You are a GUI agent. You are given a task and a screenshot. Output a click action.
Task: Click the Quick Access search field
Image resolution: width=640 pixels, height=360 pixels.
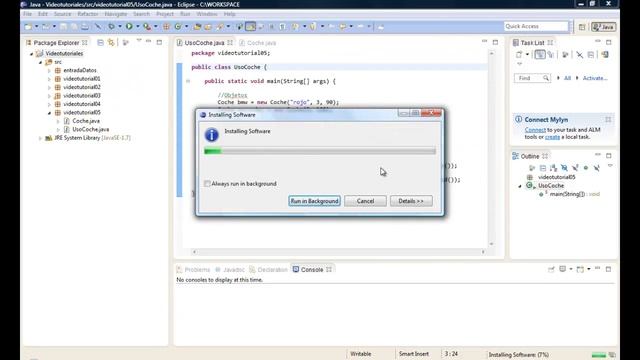[536, 27]
